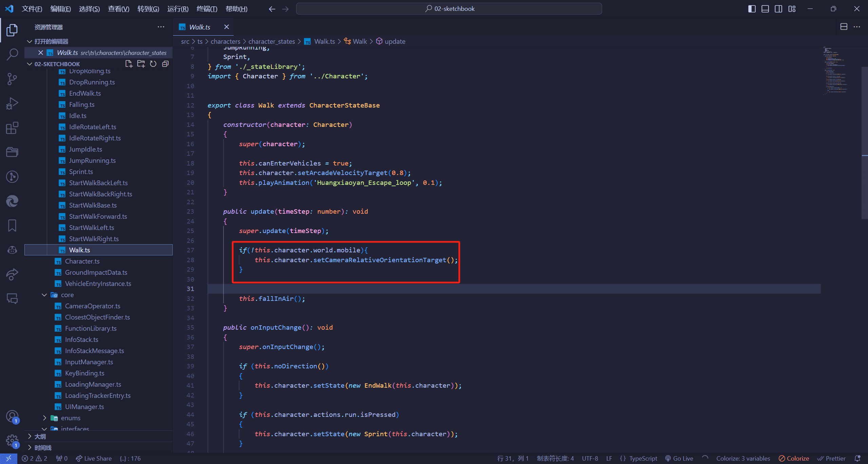The width and height of the screenshot is (868, 464).
Task: Open the Source Control view
Action: pyautogui.click(x=12, y=79)
